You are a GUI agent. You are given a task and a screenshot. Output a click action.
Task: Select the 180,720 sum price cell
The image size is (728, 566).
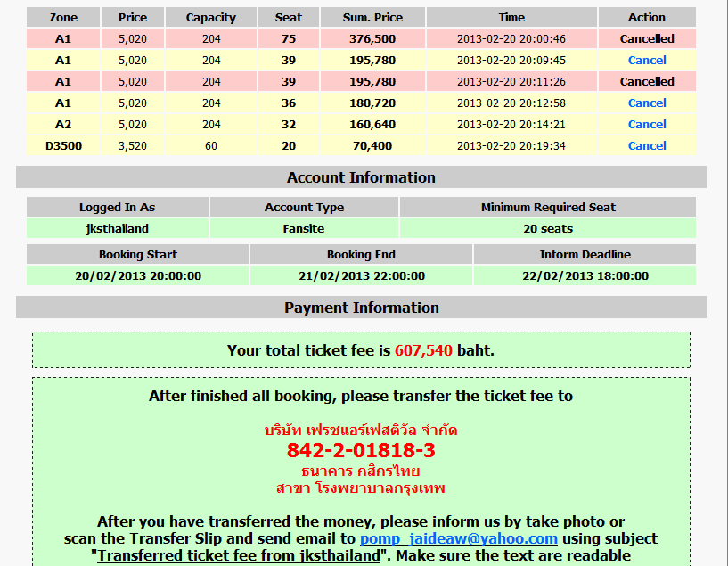pos(372,103)
